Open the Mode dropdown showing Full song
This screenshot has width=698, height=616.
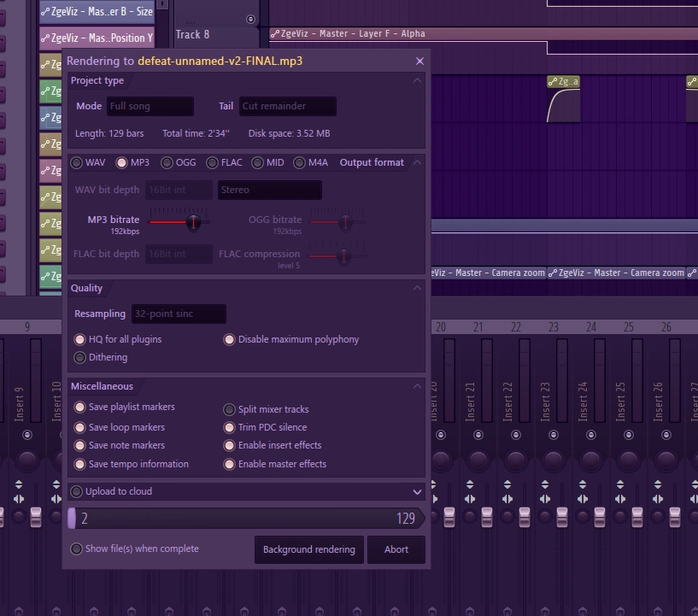point(150,107)
